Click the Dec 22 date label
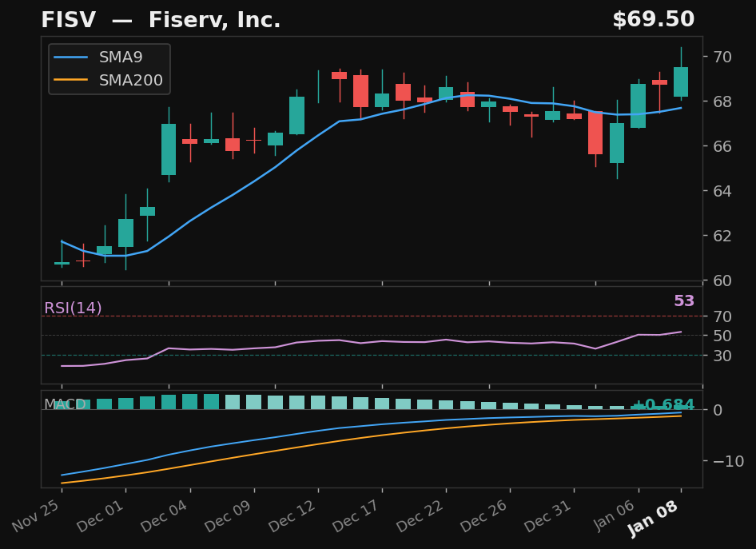Image resolution: width=756 pixels, height=549 pixels. [421, 515]
